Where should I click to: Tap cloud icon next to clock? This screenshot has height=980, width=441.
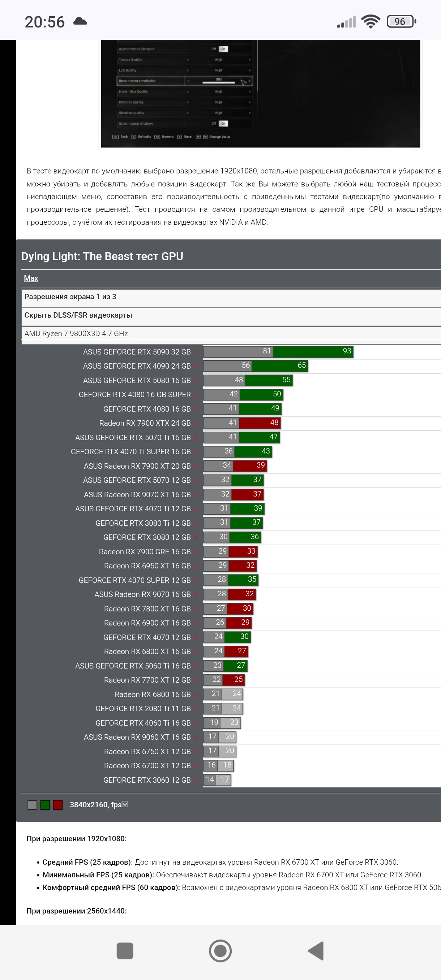[x=80, y=21]
